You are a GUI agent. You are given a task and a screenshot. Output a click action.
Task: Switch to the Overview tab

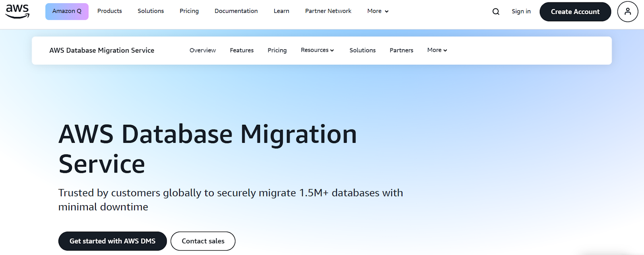pyautogui.click(x=203, y=50)
